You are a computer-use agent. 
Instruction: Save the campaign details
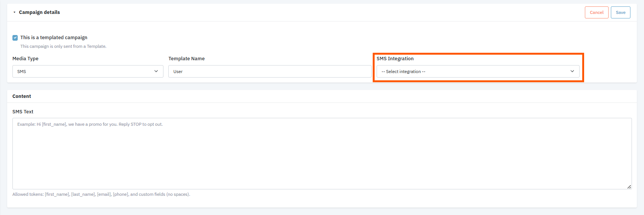pyautogui.click(x=620, y=12)
